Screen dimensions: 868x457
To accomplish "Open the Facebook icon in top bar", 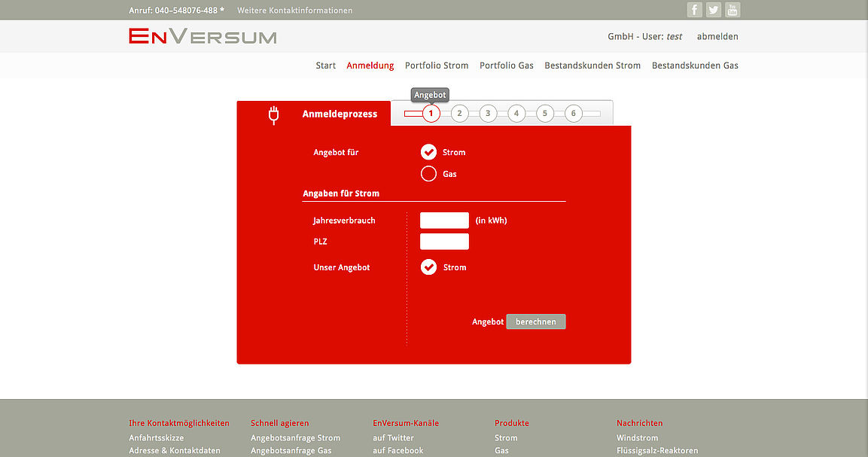I will (694, 10).
